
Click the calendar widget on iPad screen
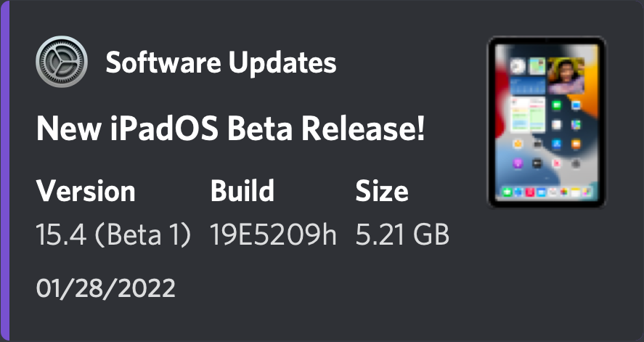point(528,114)
